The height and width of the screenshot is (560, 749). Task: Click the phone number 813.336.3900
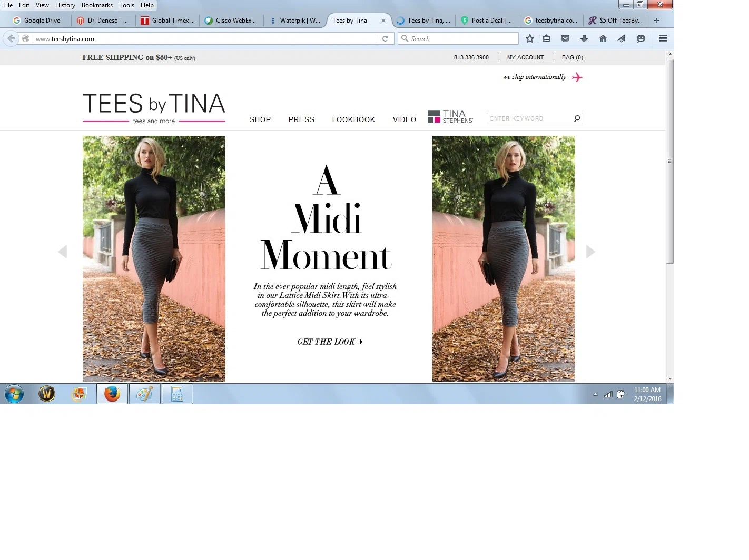[x=471, y=57]
